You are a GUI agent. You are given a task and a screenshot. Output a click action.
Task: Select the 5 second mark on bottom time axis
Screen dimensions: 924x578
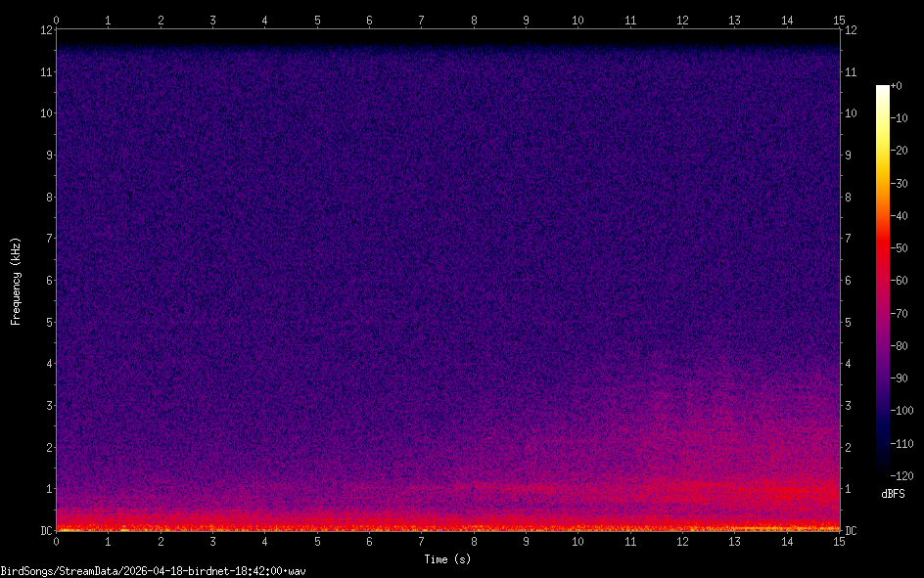pos(317,542)
